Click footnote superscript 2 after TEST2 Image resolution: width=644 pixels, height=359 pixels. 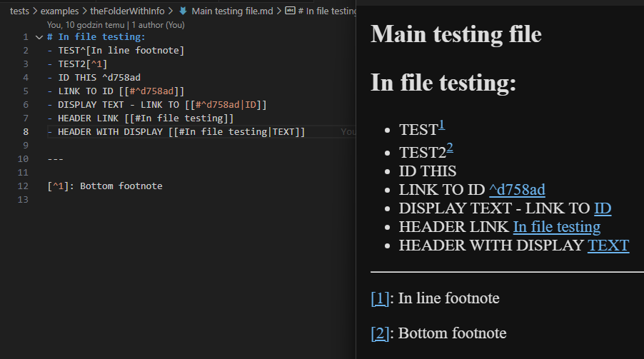[x=450, y=148]
